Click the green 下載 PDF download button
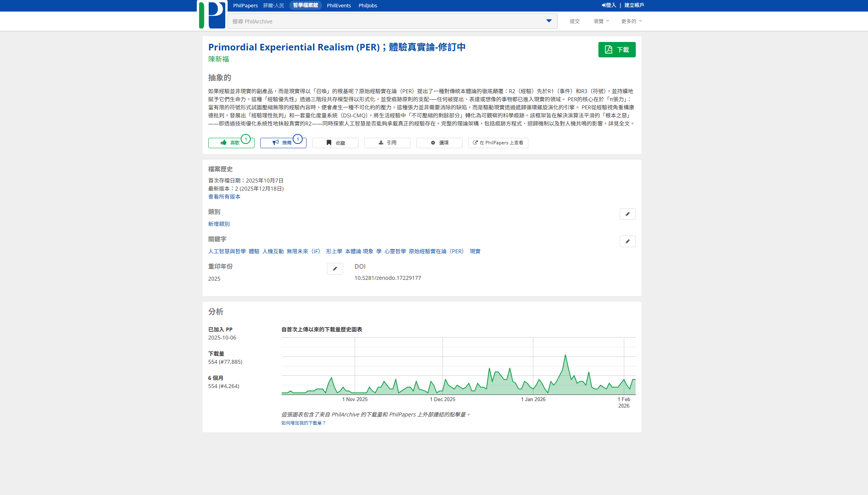This screenshot has width=868, height=495. [617, 50]
